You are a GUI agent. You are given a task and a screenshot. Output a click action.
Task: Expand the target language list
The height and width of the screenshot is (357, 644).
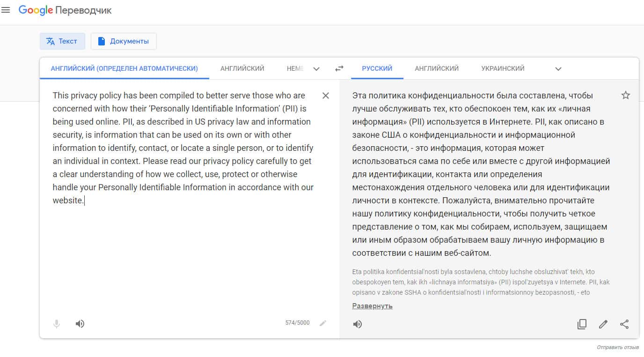[558, 69]
